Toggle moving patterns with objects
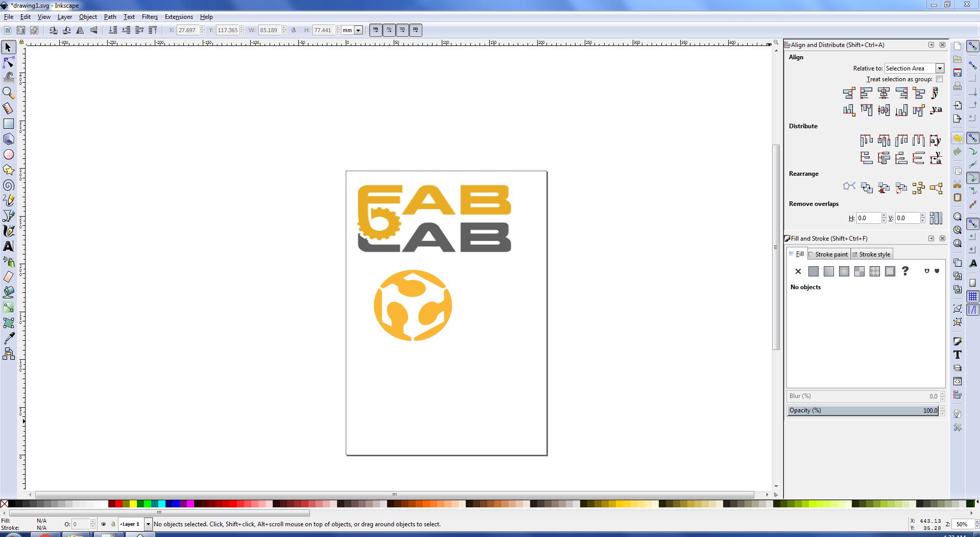 click(416, 30)
